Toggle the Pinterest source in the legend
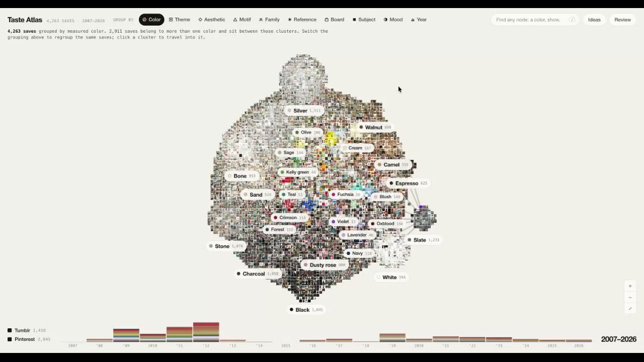Viewport: 644px width, 362px height. [29, 339]
